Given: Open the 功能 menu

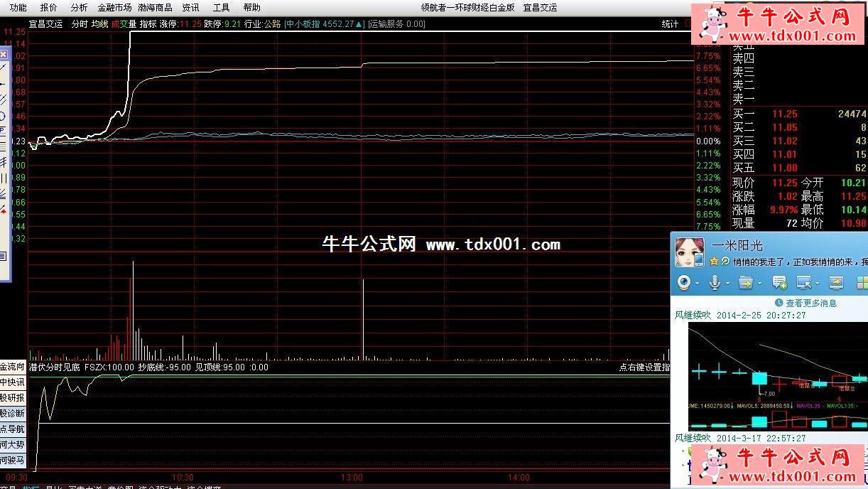Looking at the screenshot, I should 18,8.
